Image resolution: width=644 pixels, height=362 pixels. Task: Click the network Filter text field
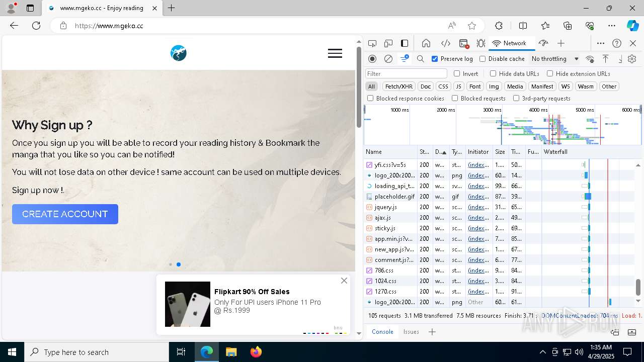pyautogui.click(x=406, y=74)
